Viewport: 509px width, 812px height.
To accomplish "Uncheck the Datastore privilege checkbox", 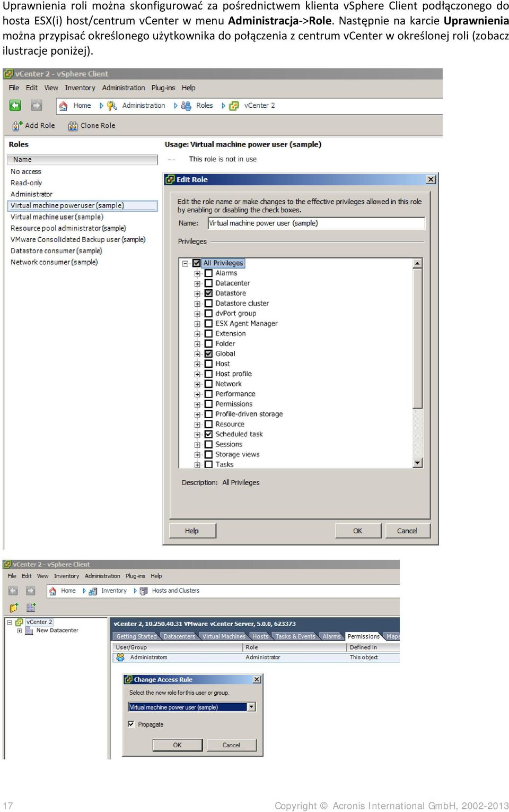I will [208, 293].
